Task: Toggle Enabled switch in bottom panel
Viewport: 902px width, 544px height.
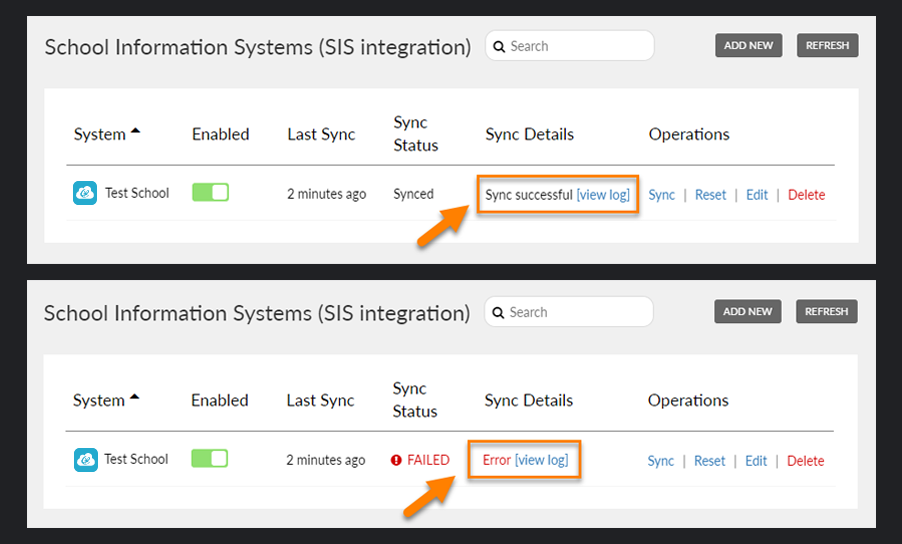Action: tap(210, 458)
